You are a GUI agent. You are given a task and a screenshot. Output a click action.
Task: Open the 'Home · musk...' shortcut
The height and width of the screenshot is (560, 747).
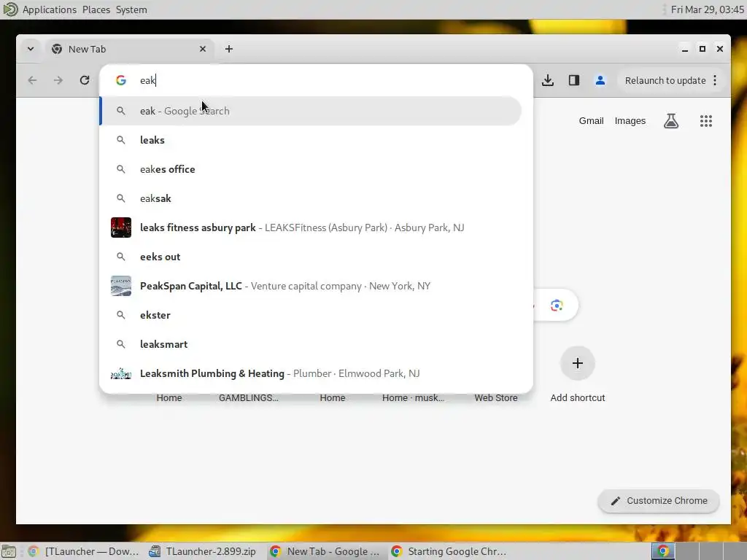(413, 397)
